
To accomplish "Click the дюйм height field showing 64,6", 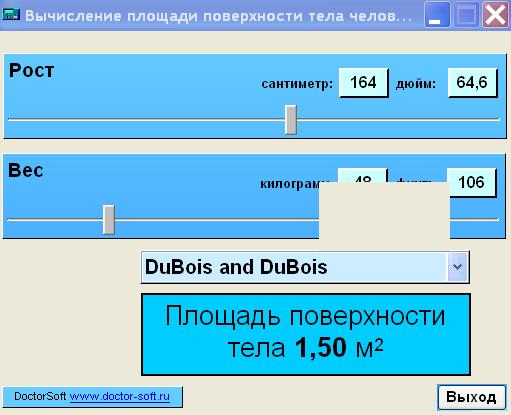I will [472, 83].
